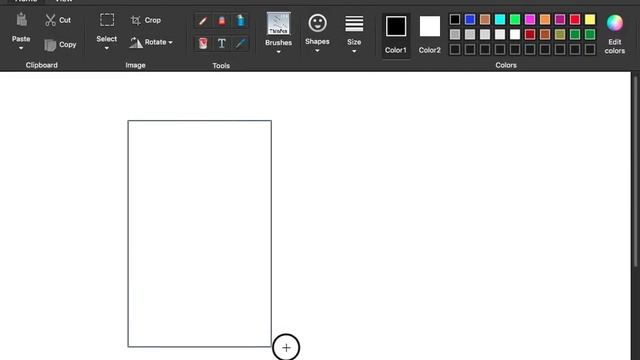
Task: Pick the olive palette swatch
Action: pyautogui.click(x=560, y=34)
